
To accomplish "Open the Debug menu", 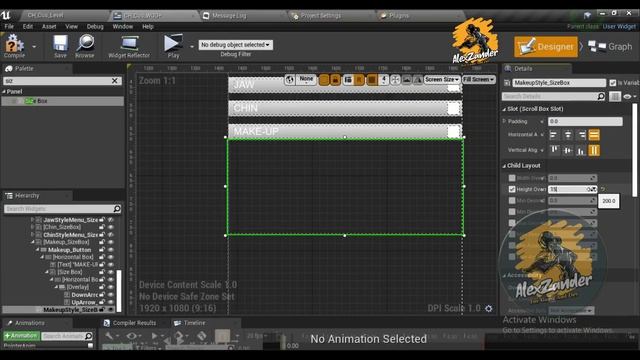I will [95, 27].
